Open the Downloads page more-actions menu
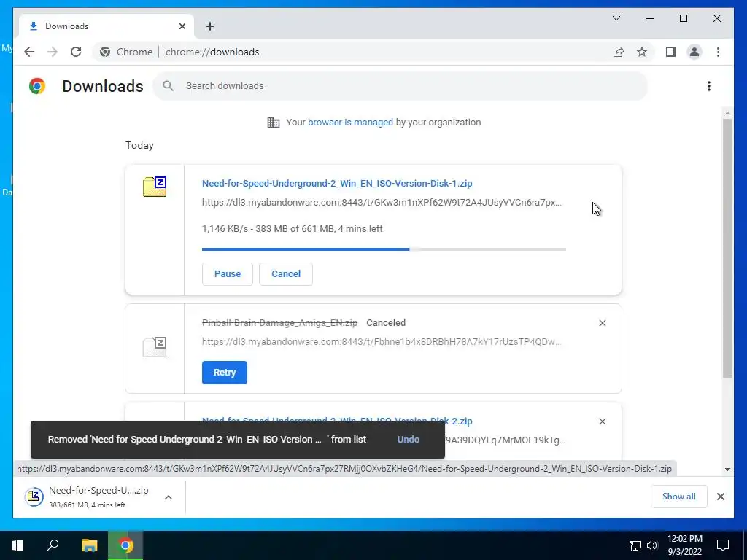 (709, 86)
